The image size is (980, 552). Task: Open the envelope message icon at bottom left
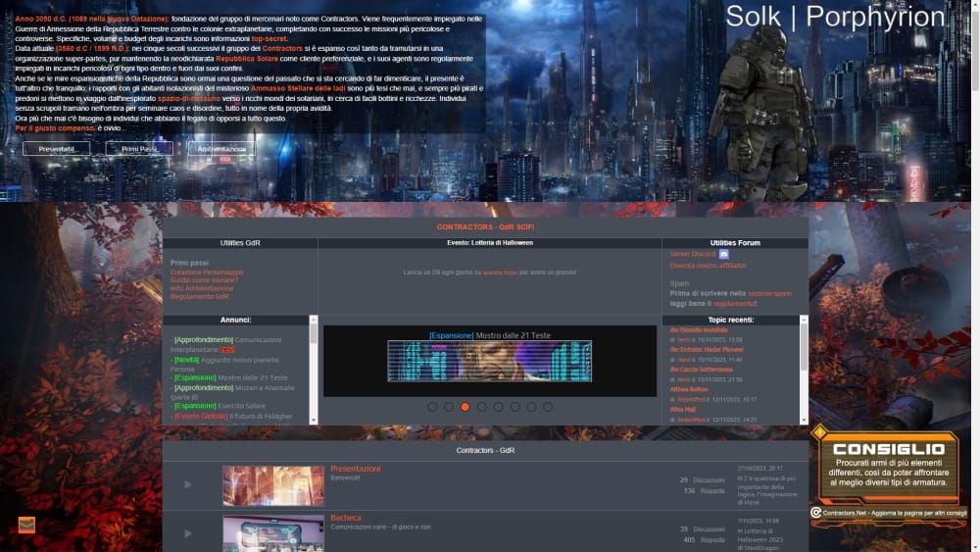click(x=26, y=525)
